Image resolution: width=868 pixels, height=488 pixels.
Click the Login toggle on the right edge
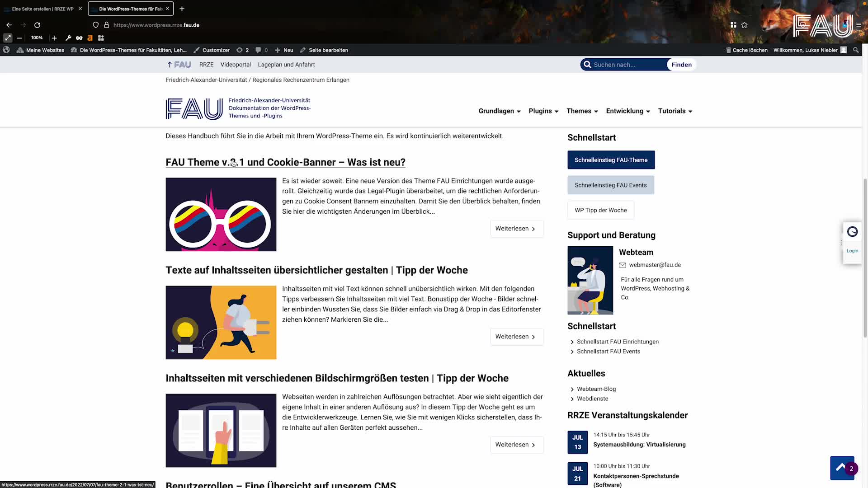tap(852, 251)
